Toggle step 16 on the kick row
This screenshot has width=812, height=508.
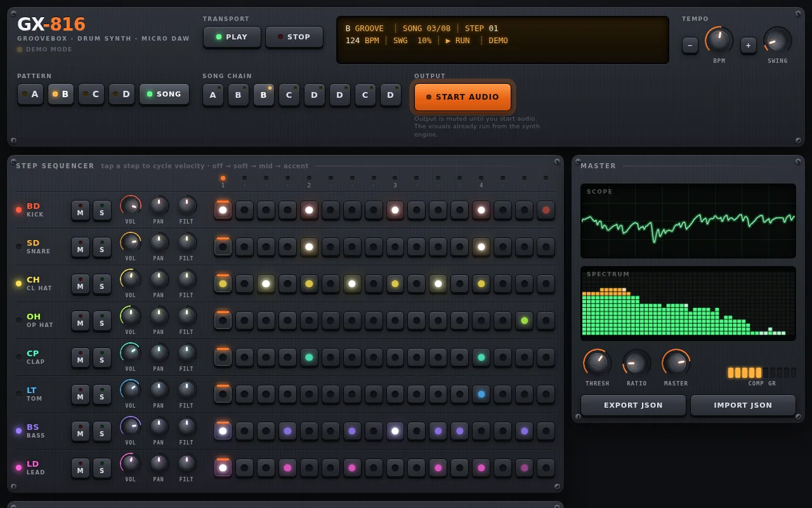pos(546,210)
